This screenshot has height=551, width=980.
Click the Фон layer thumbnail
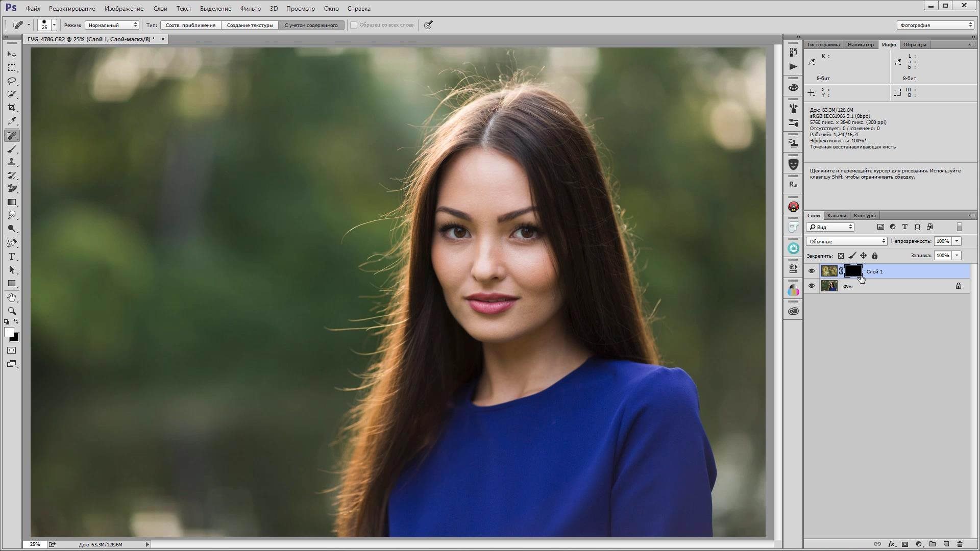[828, 286]
